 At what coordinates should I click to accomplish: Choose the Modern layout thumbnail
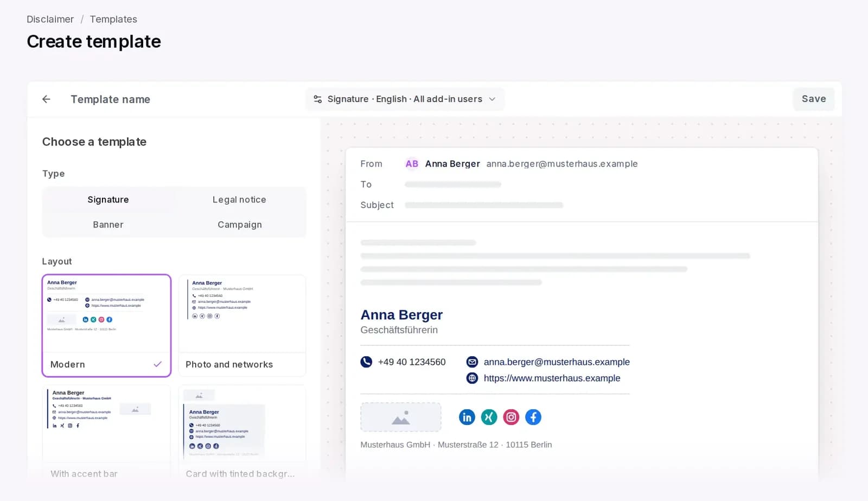[x=106, y=325]
